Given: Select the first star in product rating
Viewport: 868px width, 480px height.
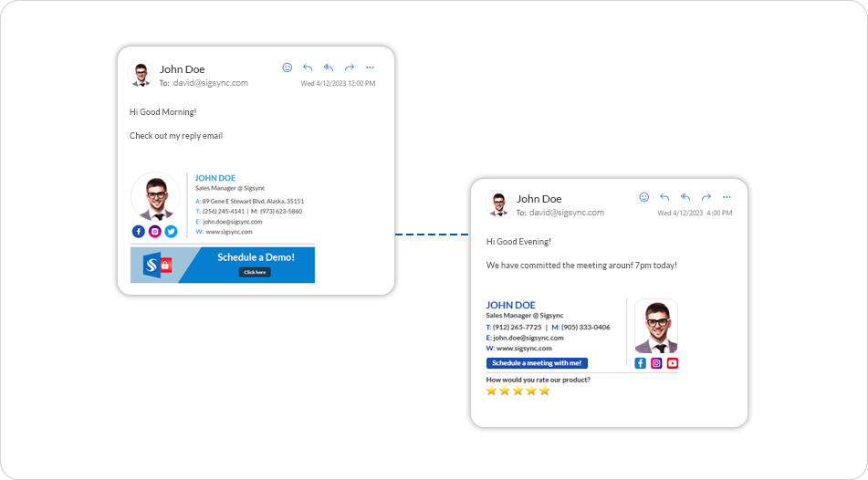Looking at the screenshot, I should [491, 391].
